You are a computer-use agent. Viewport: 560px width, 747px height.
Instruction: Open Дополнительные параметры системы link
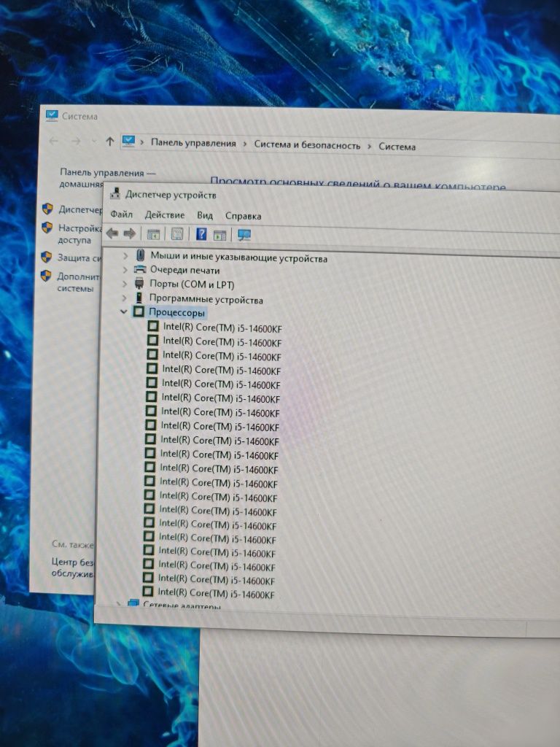tap(78, 282)
